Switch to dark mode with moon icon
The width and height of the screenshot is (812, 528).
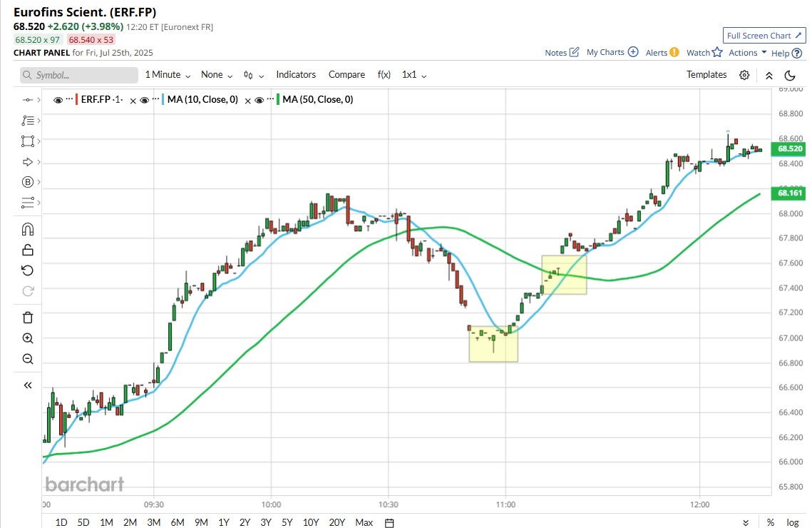(790, 76)
